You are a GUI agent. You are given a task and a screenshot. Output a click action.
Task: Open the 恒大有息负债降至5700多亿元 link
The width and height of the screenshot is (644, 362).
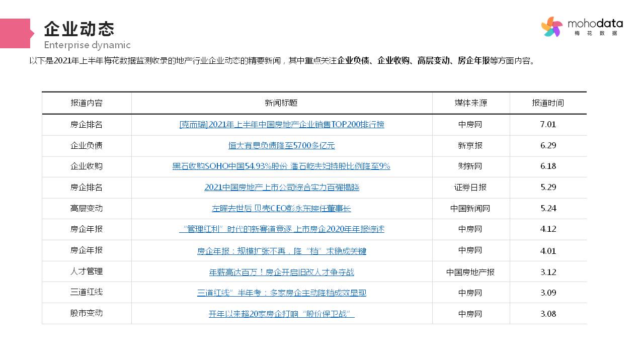click(x=282, y=145)
